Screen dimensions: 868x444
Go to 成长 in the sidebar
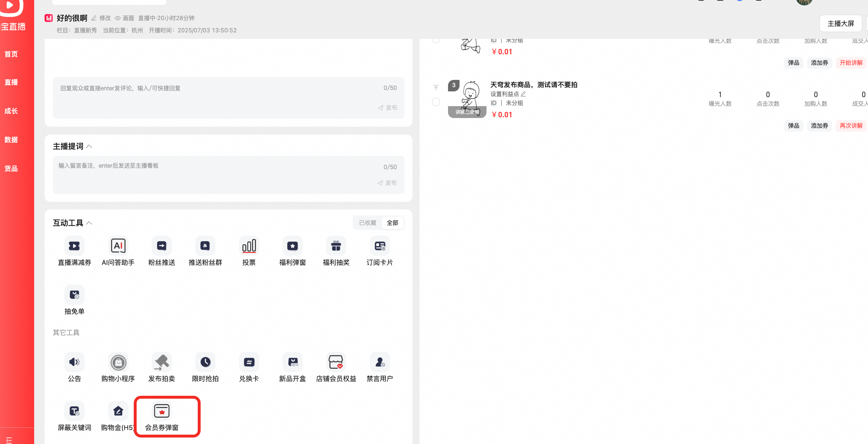tap(11, 111)
